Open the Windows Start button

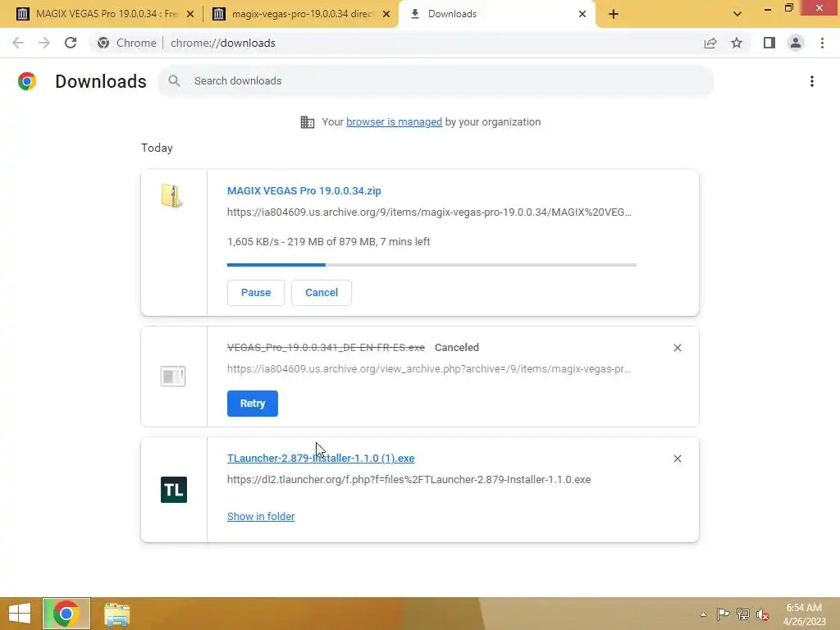[x=20, y=614]
